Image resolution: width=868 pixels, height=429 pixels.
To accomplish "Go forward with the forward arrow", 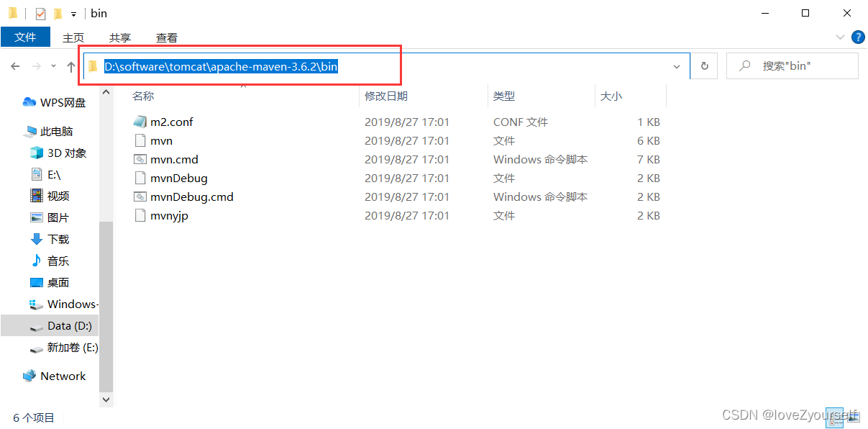I will click(x=37, y=66).
